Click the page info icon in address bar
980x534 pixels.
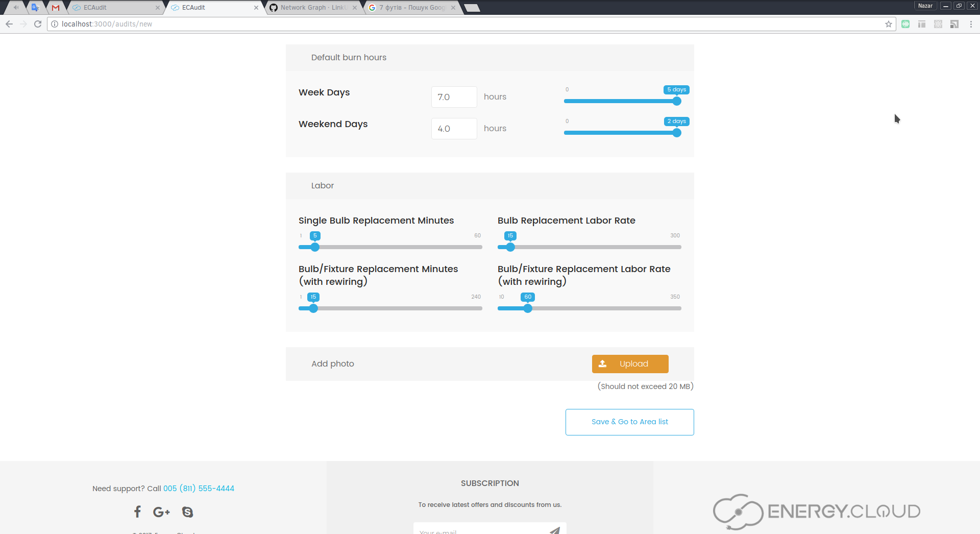pyautogui.click(x=55, y=24)
